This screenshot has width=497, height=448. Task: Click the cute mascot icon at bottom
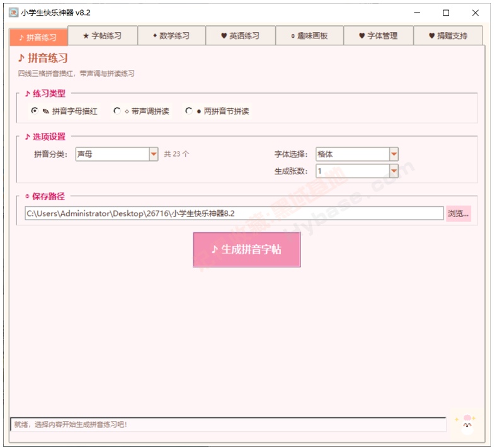467,424
